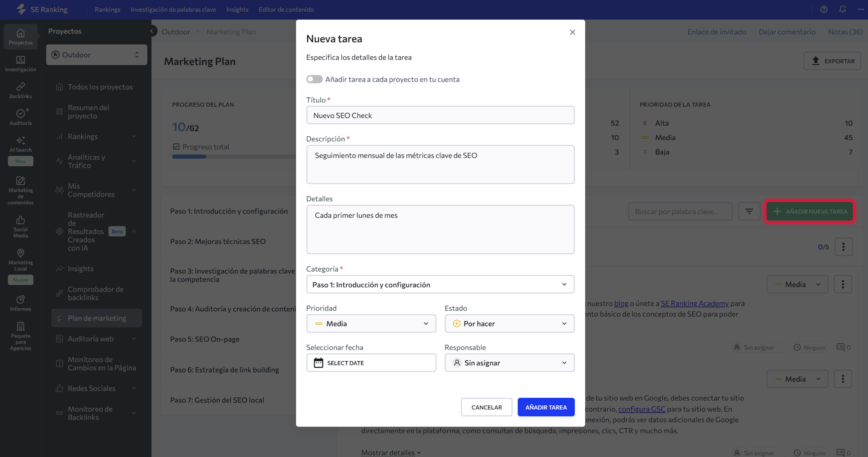This screenshot has width=868, height=457.
Task: Open AI Search sidebar icon
Action: tap(21, 144)
